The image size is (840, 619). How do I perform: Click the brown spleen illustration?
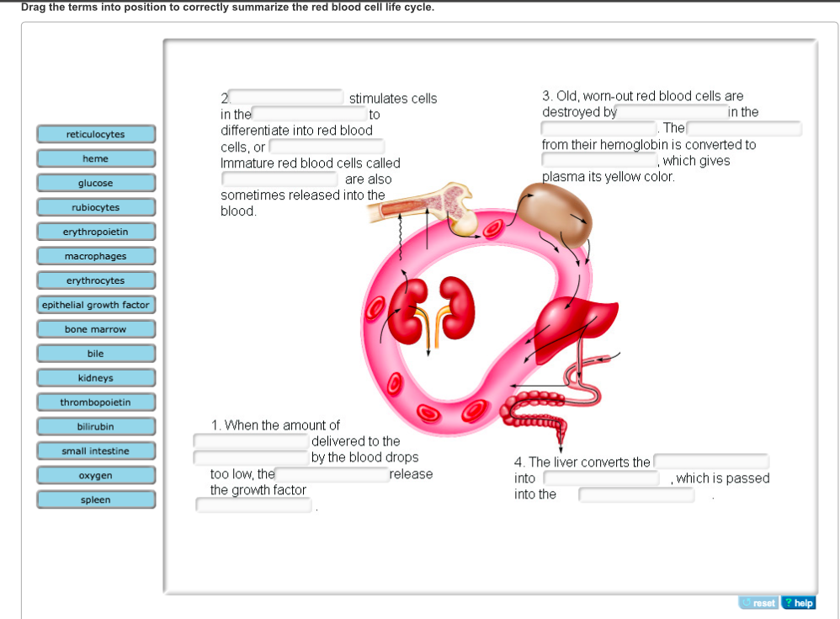[554, 215]
